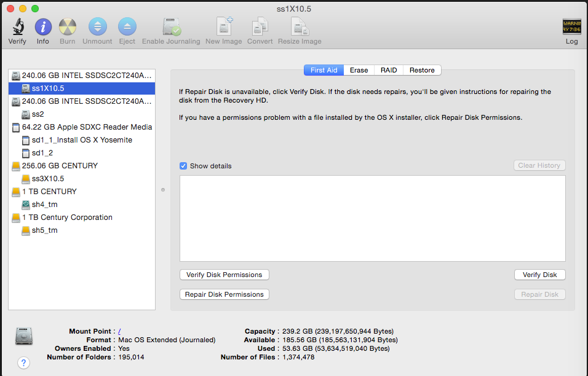
Task: Click the Repair Disk Permissions button
Action: coord(224,294)
